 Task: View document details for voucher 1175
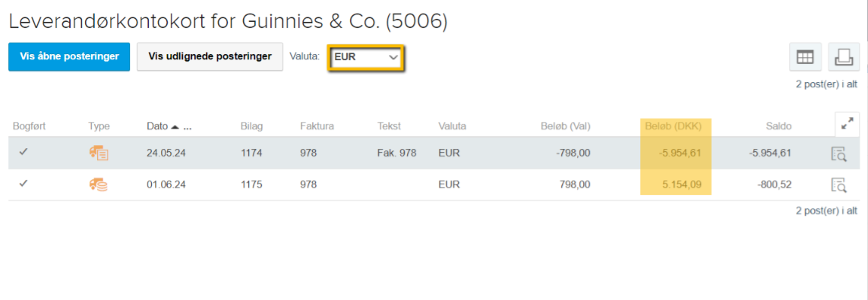(x=838, y=185)
